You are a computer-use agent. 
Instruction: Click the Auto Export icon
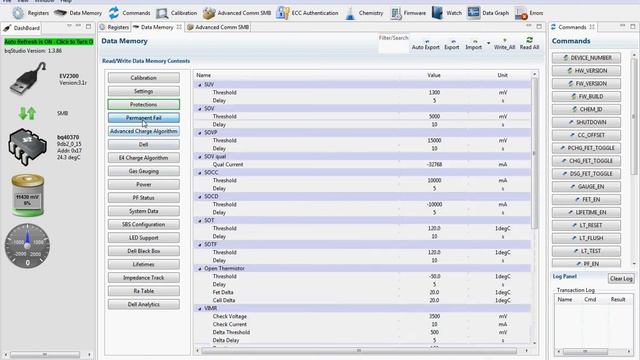[x=427, y=41]
